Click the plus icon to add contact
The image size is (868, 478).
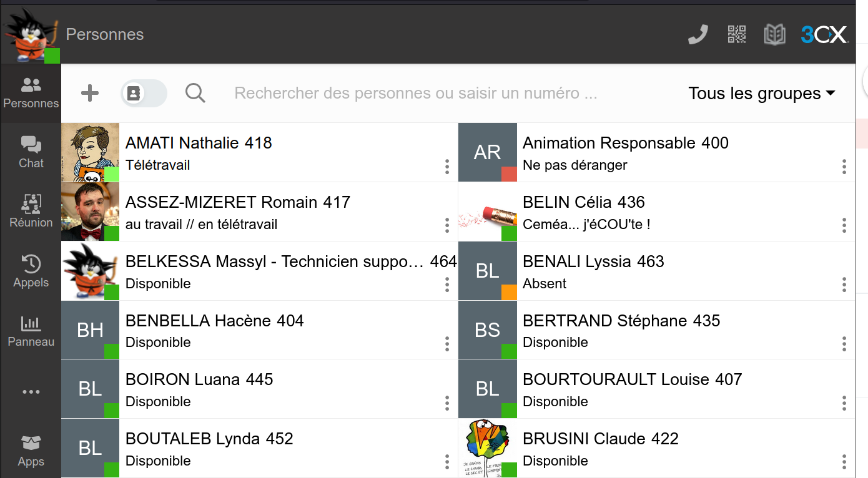tap(90, 94)
